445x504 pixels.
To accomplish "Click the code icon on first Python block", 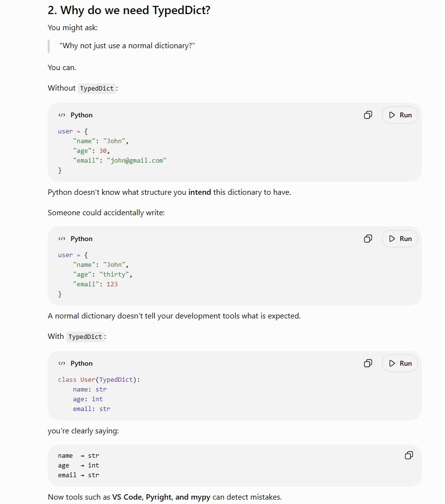I will point(62,115).
